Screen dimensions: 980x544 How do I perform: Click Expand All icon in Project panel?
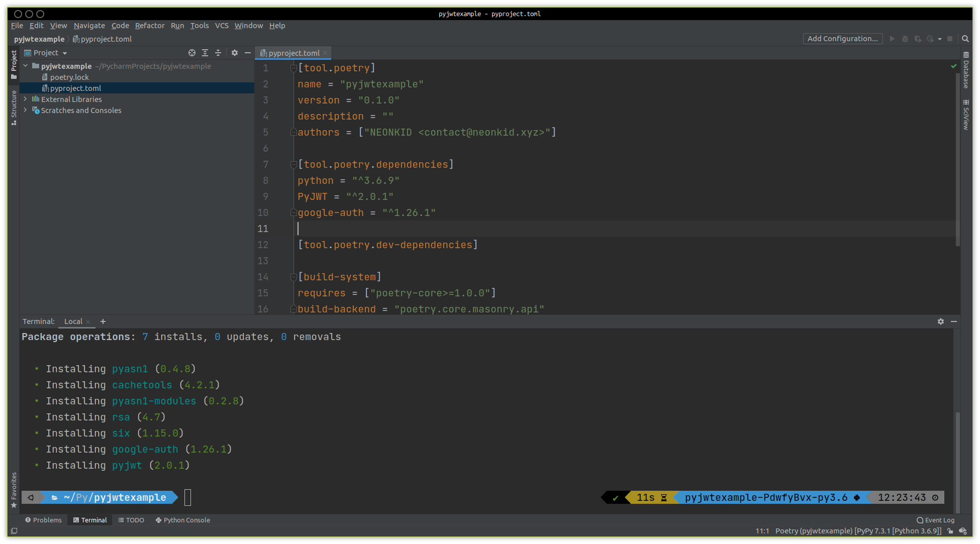click(205, 53)
